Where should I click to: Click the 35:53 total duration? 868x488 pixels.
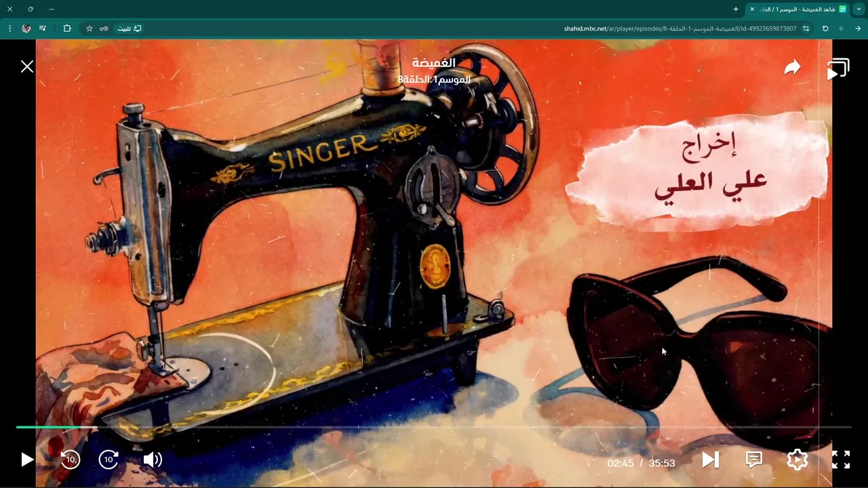tap(661, 463)
